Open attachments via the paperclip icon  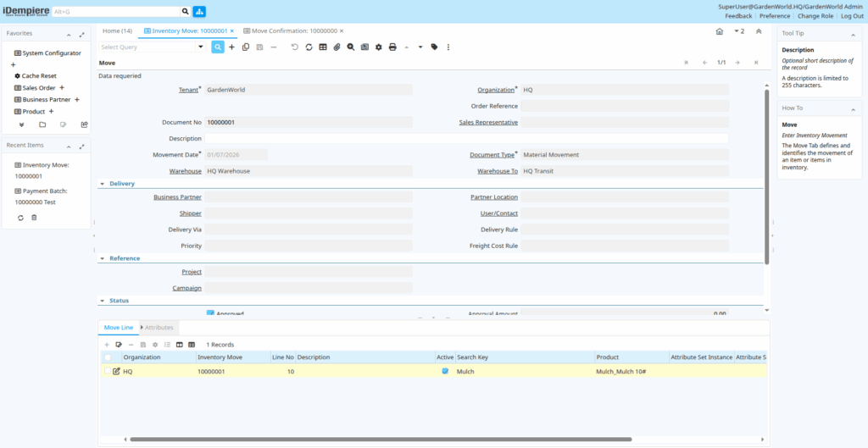click(337, 47)
